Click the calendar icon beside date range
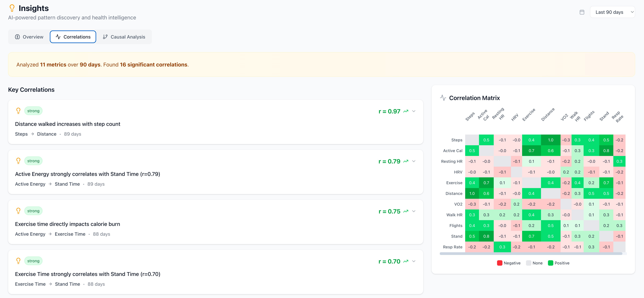The height and width of the screenshot is (298, 644). click(582, 12)
